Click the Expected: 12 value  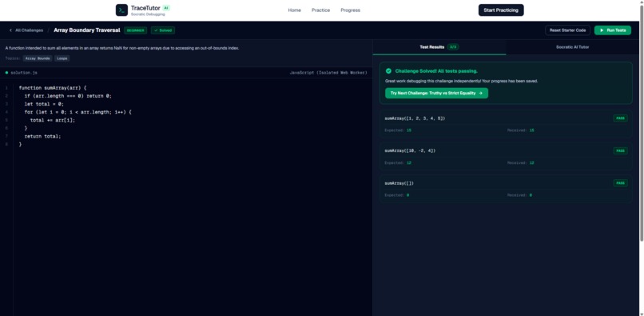tap(409, 163)
